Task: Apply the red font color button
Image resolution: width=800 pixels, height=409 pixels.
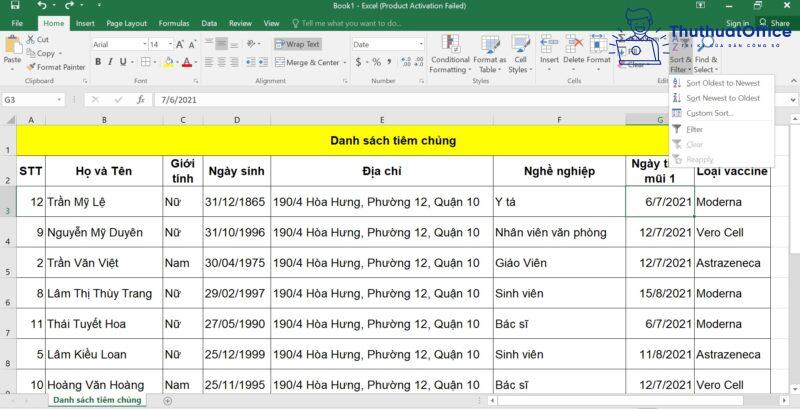Action: point(186,62)
